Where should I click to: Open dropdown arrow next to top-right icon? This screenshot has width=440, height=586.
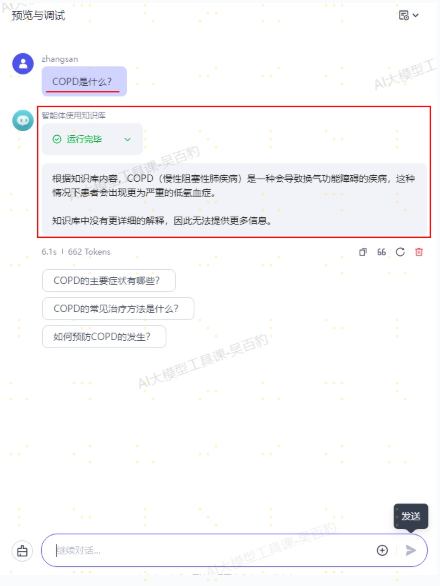coord(415,15)
